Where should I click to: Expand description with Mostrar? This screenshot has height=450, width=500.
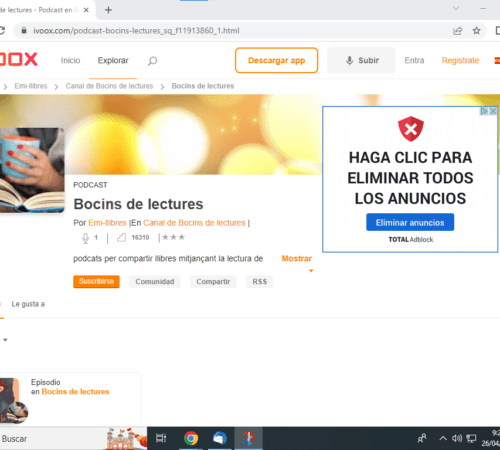click(297, 258)
